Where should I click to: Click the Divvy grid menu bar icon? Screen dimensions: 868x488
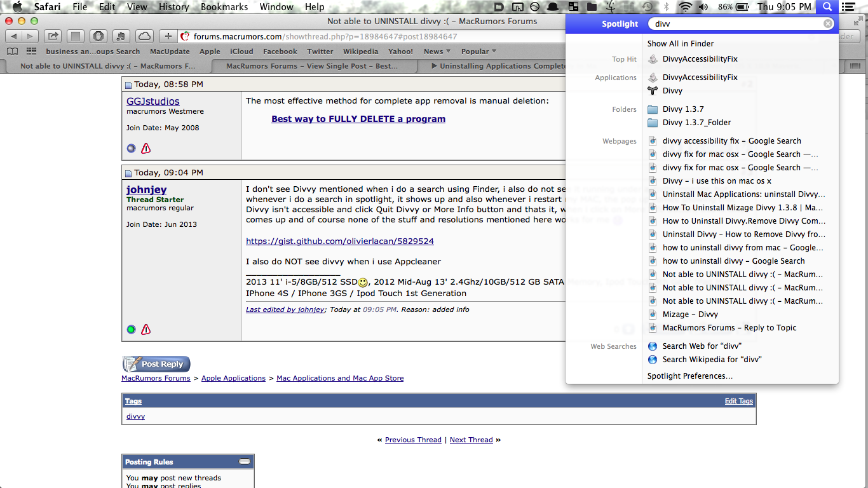[573, 7]
